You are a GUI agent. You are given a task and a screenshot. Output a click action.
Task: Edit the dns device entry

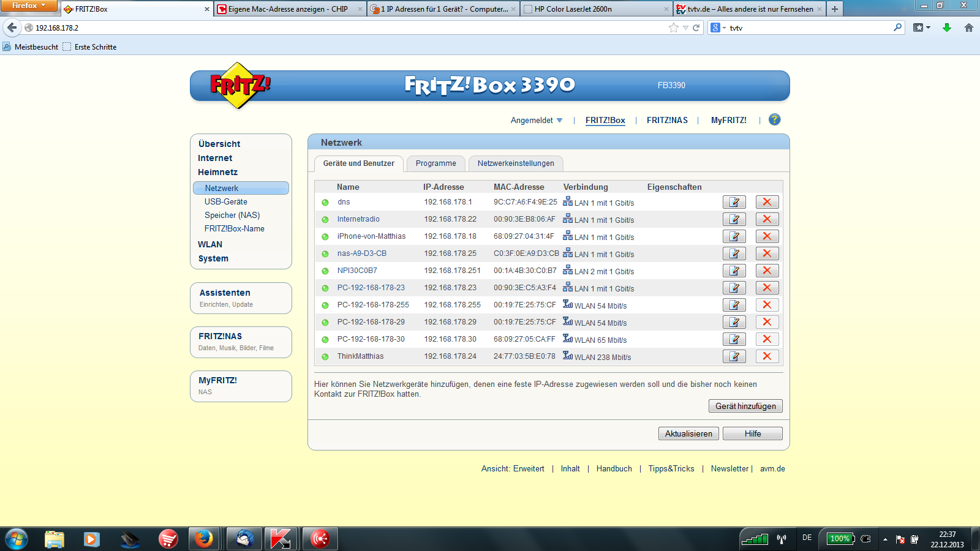tap(734, 202)
